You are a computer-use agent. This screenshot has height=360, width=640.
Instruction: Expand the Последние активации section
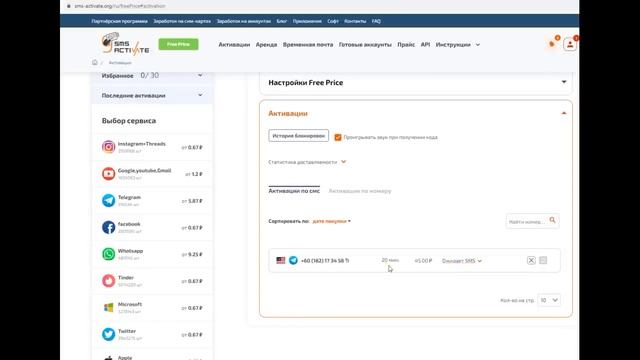pos(200,95)
